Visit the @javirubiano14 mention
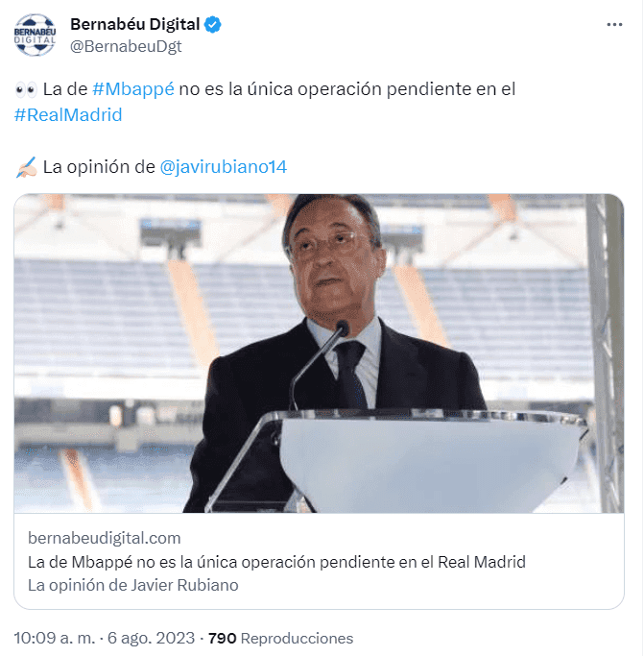The width and height of the screenshot is (644, 656). 224,167
